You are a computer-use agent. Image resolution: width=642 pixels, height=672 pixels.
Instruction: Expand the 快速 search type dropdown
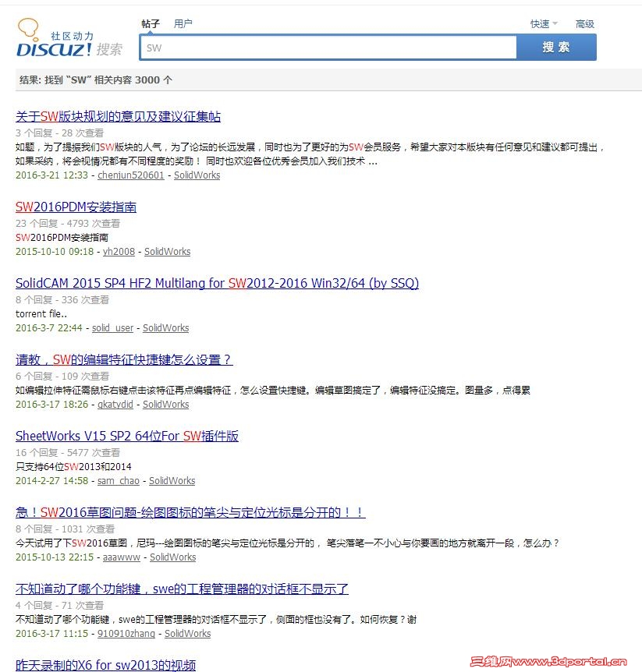(540, 23)
